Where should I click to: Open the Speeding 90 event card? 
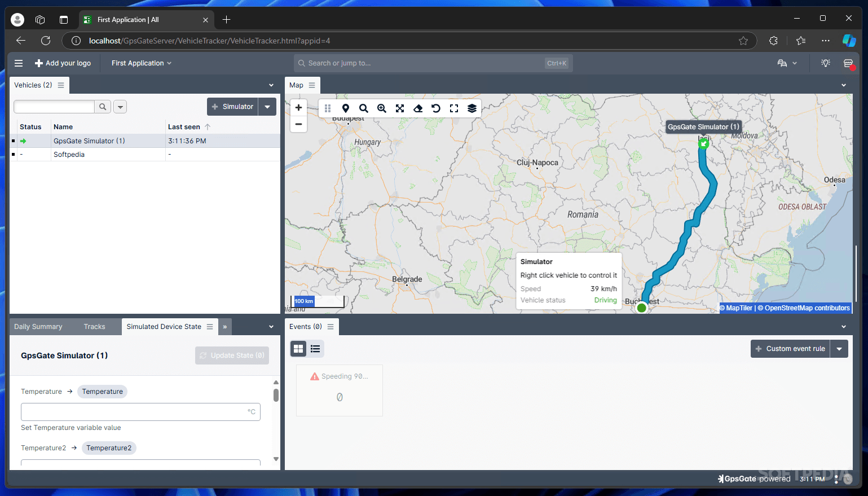point(340,390)
